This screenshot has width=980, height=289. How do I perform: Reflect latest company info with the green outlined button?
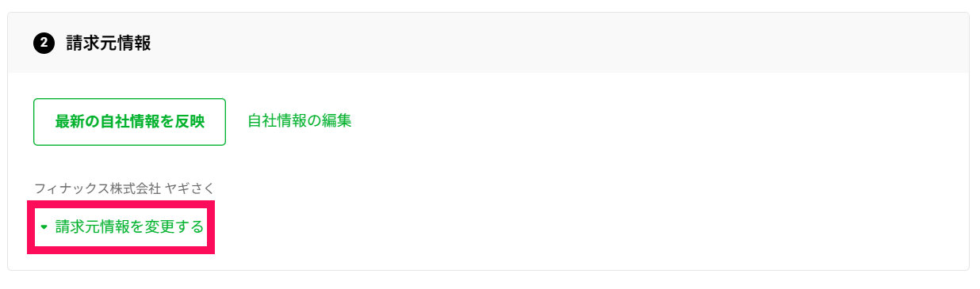(x=129, y=122)
